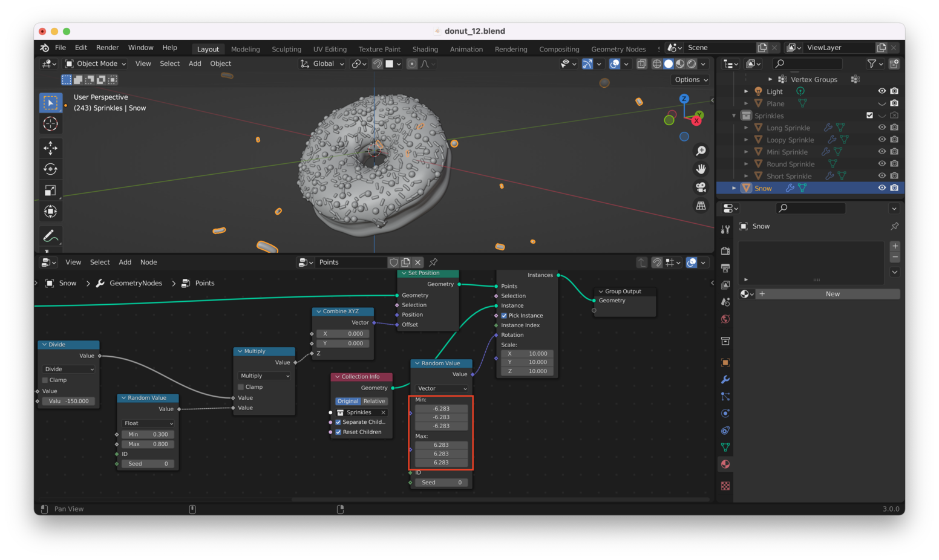The height and width of the screenshot is (560, 939).
Task: Uncheck Separate Children in Collection Info
Action: click(x=338, y=422)
